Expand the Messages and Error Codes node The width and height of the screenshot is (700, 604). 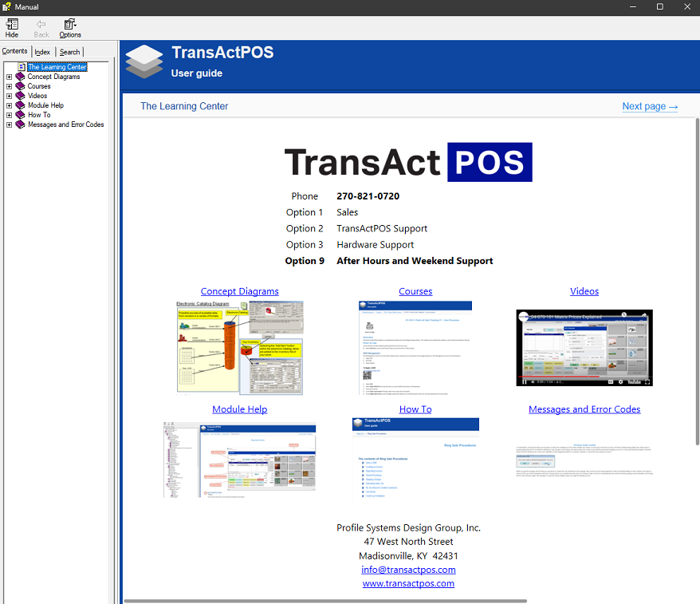[x=9, y=125]
